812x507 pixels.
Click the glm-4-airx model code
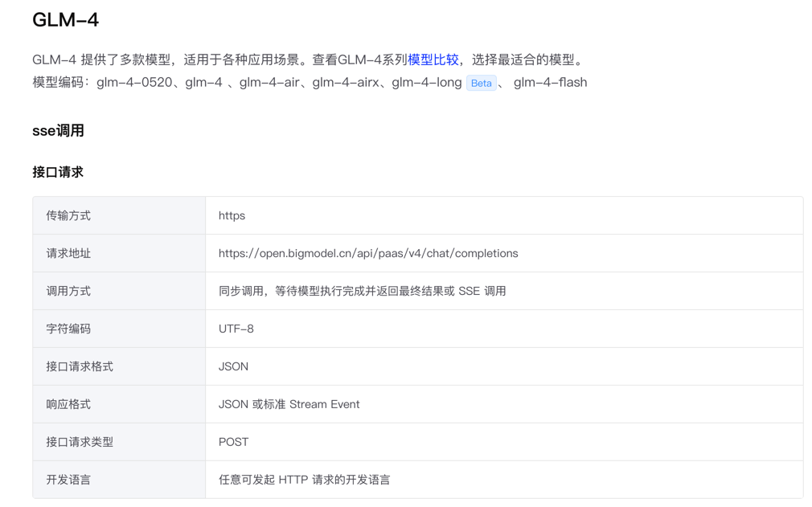coord(346,83)
